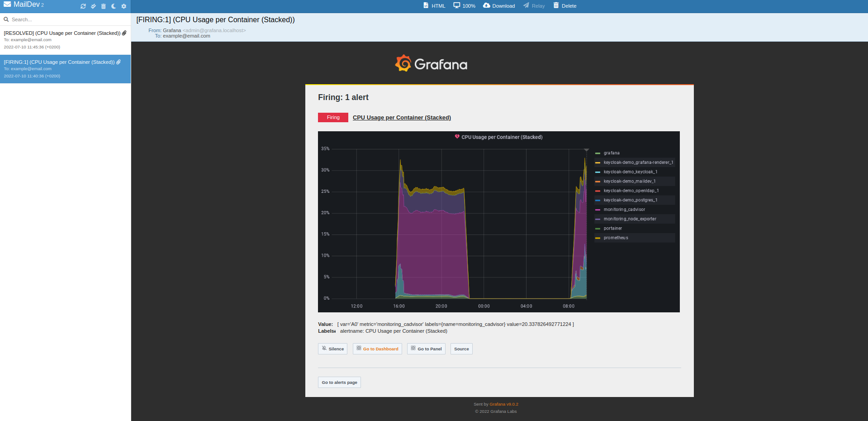
Task: Click the red Firing status badge
Action: pyautogui.click(x=333, y=117)
